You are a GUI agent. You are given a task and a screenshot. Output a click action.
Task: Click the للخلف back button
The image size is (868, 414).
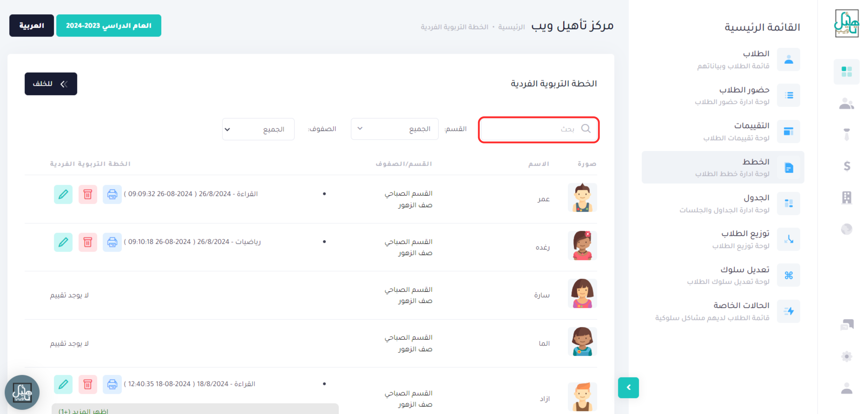51,84
